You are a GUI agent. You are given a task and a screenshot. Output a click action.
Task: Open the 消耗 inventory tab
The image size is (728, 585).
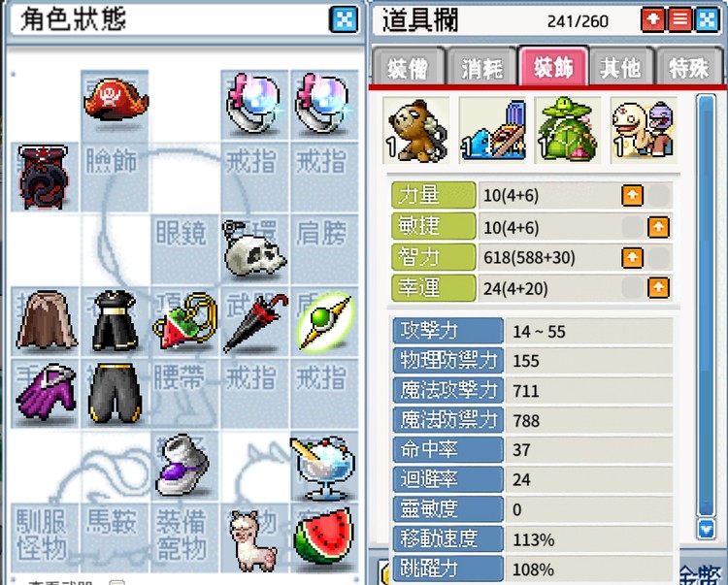(x=481, y=68)
